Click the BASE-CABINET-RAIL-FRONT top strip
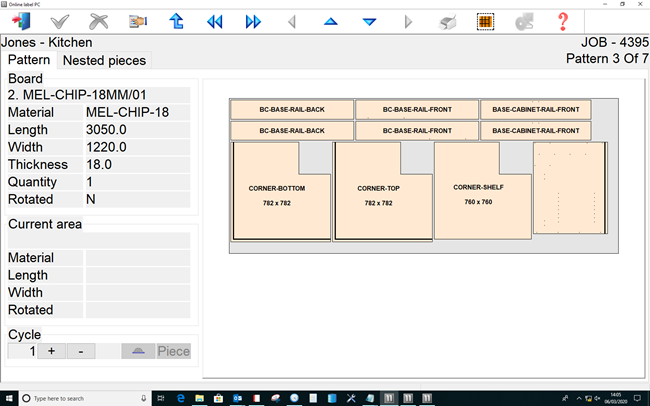Image resolution: width=650 pixels, height=406 pixels. click(535, 109)
